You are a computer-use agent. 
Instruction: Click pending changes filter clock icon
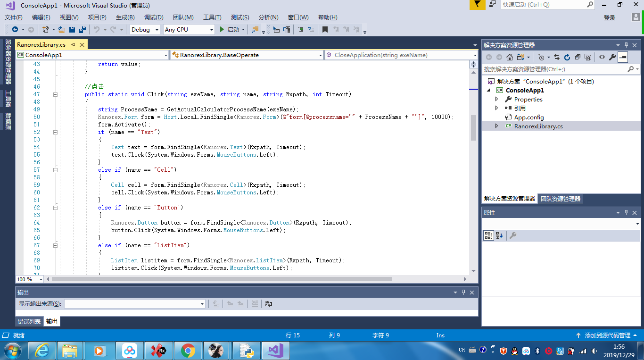[541, 57]
